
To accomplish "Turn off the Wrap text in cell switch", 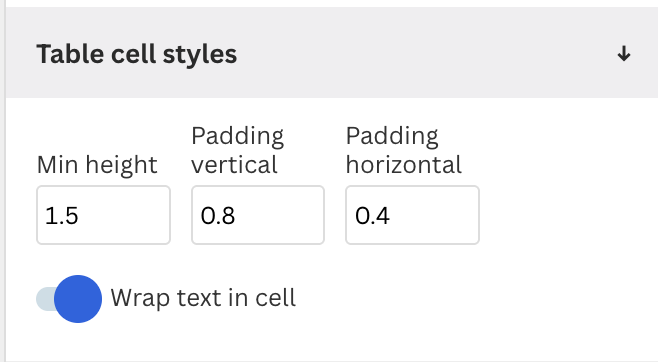I will [x=69, y=299].
